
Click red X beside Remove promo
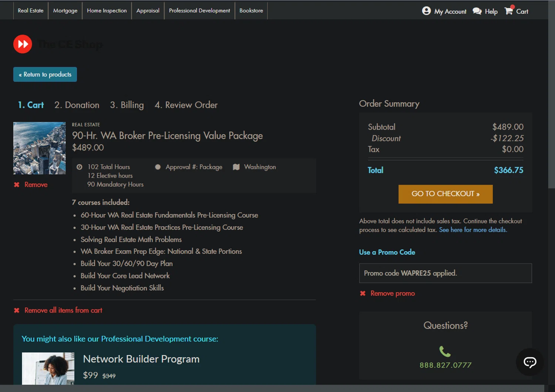coord(363,293)
